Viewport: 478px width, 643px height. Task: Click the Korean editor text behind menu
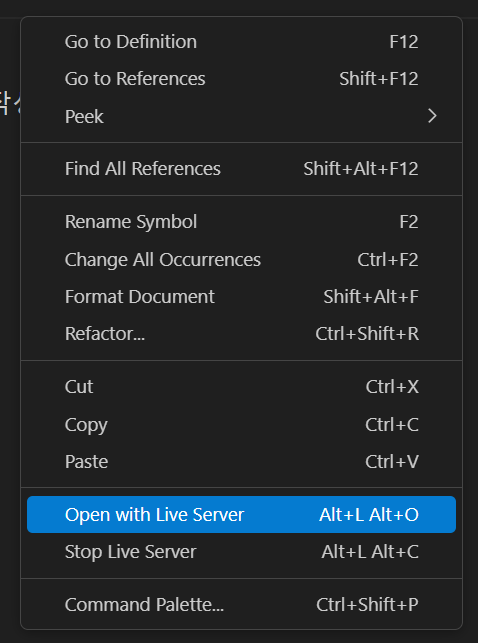click(10, 103)
